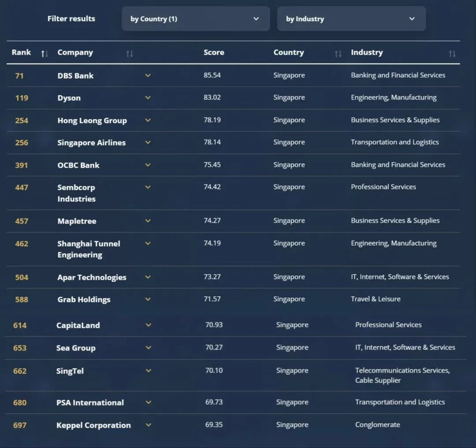476x448 pixels.
Task: Expand the CapitaLand row chevron
Action: pyautogui.click(x=149, y=325)
